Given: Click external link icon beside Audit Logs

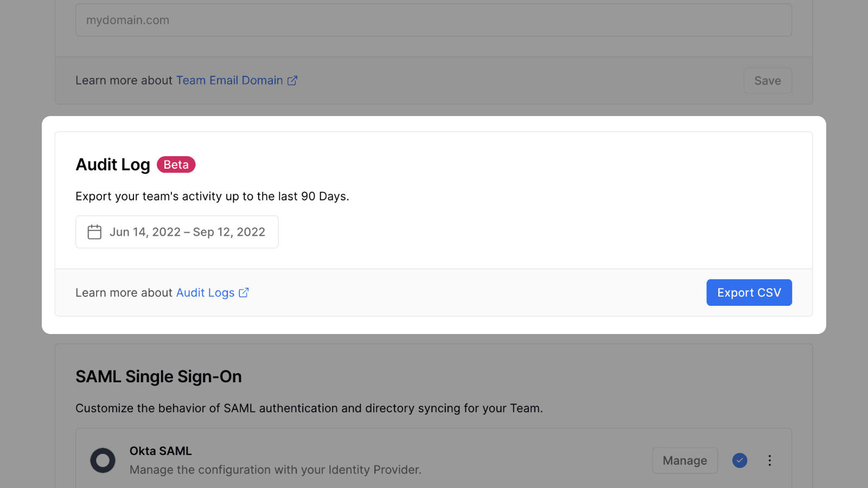Looking at the screenshot, I should [244, 293].
